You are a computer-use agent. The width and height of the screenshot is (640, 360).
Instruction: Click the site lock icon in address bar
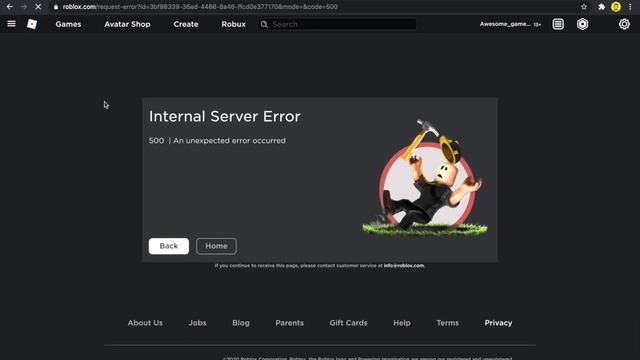[56, 7]
